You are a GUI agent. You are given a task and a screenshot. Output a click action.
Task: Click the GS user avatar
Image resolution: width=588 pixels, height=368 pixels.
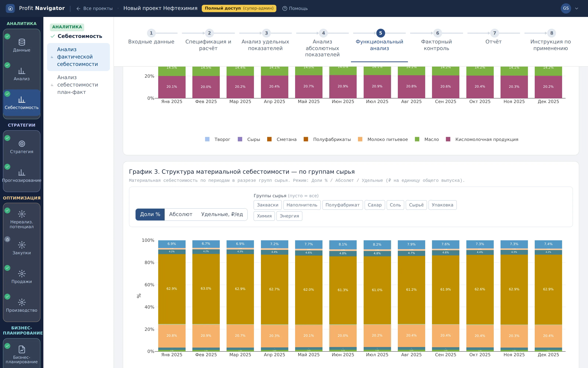pyautogui.click(x=566, y=8)
